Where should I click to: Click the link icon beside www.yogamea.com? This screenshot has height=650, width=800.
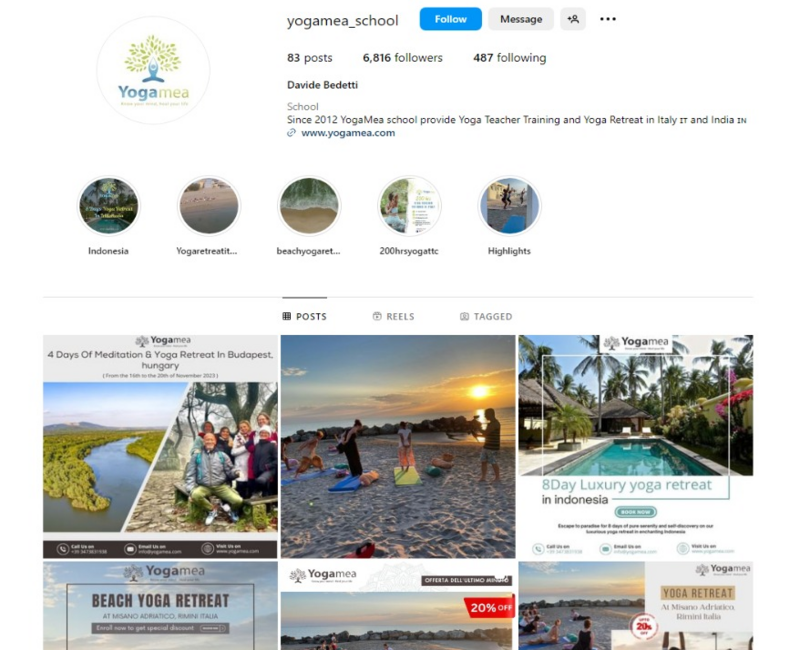(291, 133)
